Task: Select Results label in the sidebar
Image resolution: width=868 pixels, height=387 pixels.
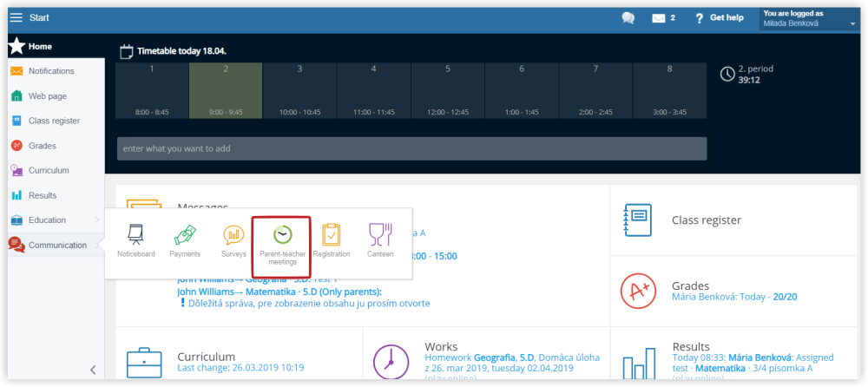Action: [43, 195]
